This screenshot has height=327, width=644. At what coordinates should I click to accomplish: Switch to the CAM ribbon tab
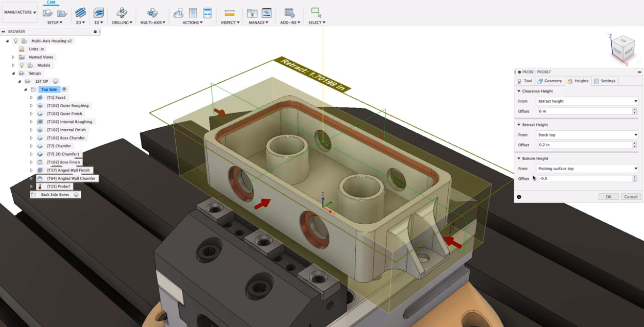[x=51, y=2]
